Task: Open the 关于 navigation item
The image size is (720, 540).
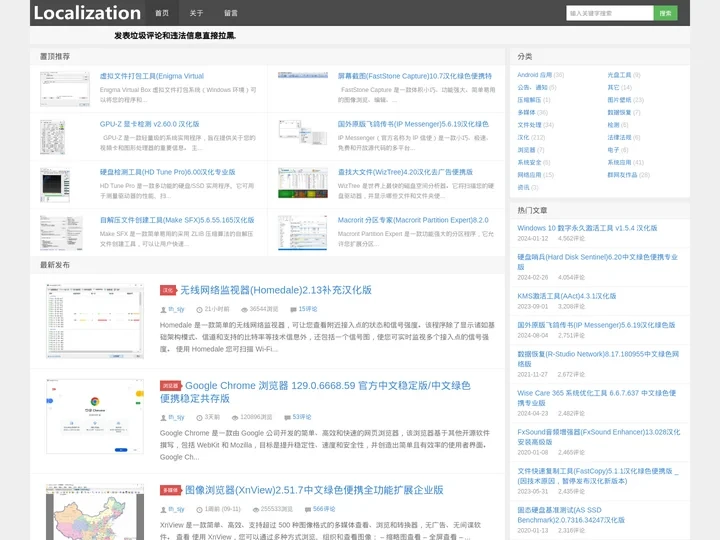Action: (x=196, y=13)
